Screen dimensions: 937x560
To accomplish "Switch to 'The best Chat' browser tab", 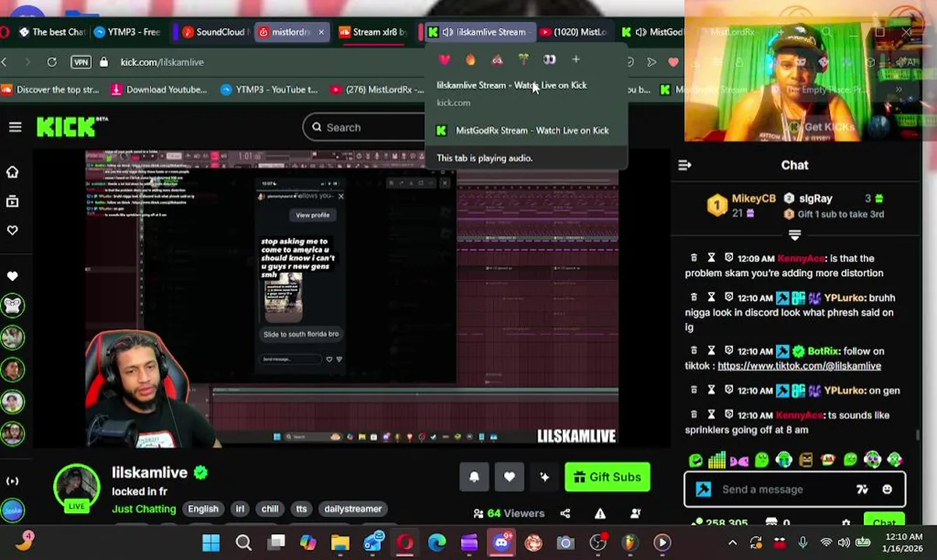I will tap(51, 32).
